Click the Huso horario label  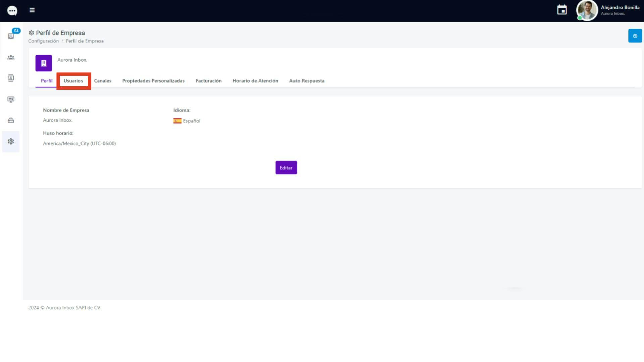(58, 133)
